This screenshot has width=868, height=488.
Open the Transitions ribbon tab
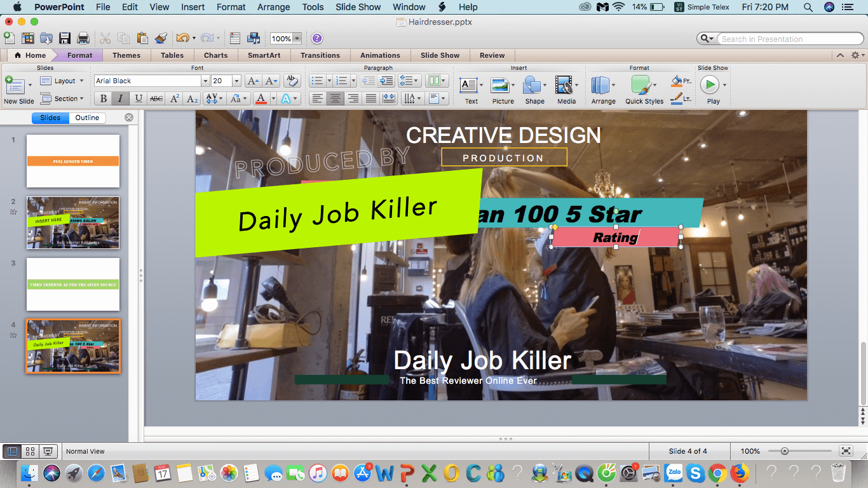point(320,55)
